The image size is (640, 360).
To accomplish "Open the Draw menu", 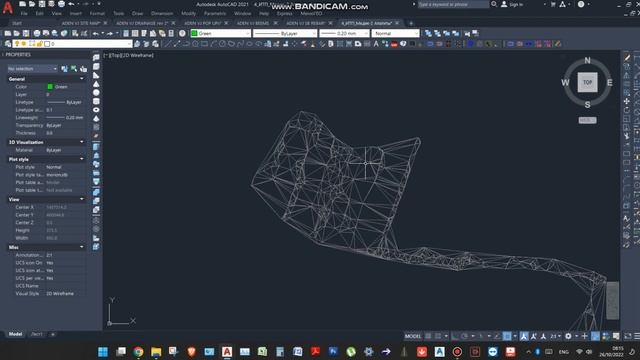I will pos(138,13).
